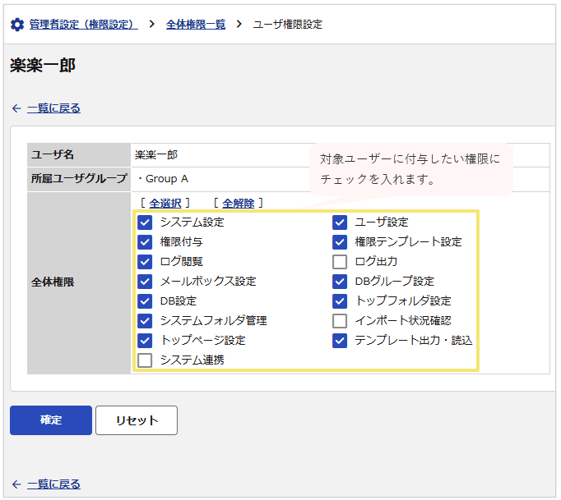Click the リセット button

(x=137, y=421)
